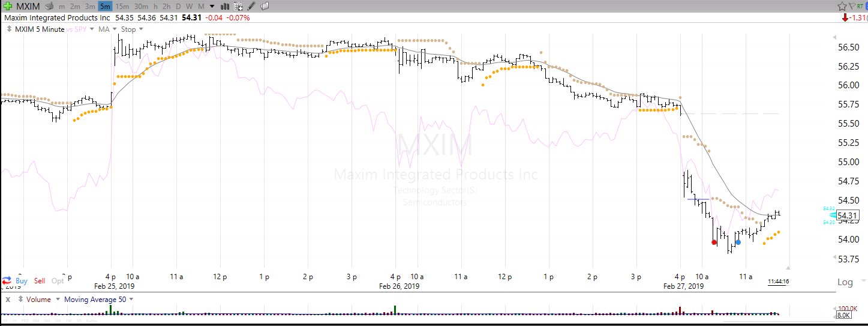The width and height of the screenshot is (868, 326).
Task: Select the pencil drawing tool icon
Action: click(251, 6)
